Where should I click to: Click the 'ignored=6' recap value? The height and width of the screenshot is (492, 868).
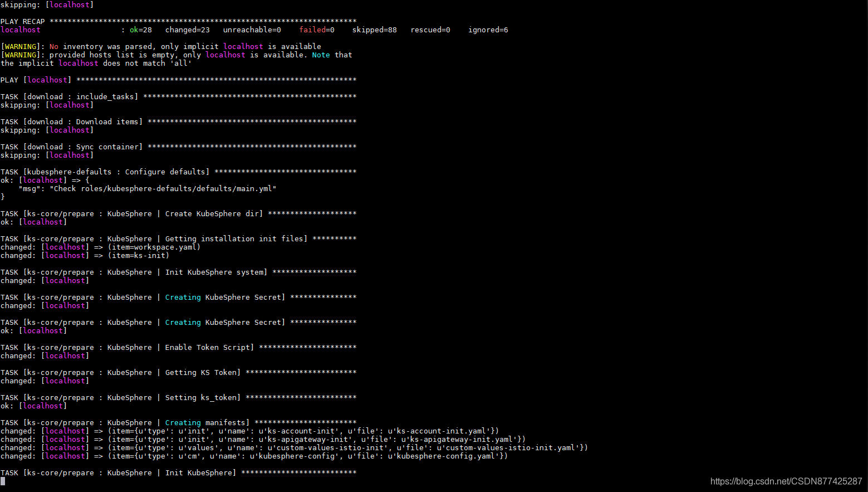pyautogui.click(x=488, y=30)
